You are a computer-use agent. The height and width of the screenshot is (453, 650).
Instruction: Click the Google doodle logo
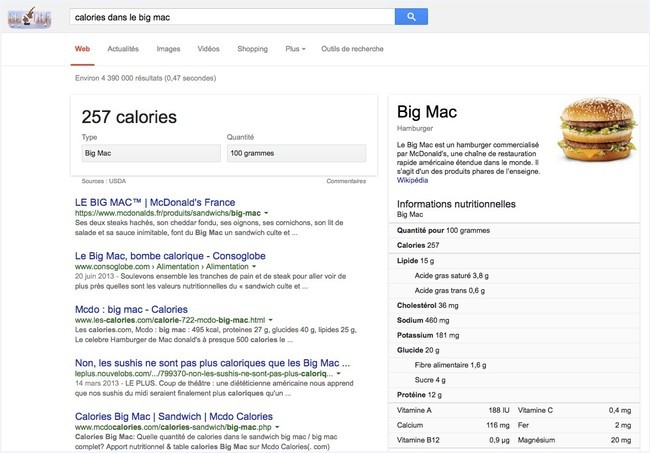(29, 18)
